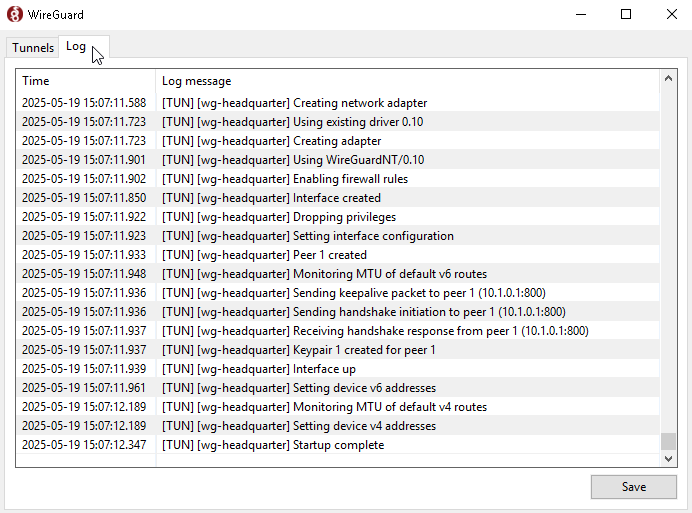Close the WireGuard window
Screen dimensions: 692x513
pos(671,15)
